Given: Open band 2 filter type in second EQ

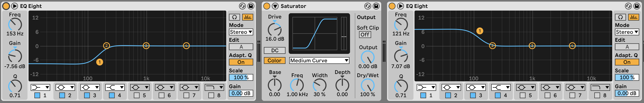Looking at the screenshot, I should click(451, 87).
